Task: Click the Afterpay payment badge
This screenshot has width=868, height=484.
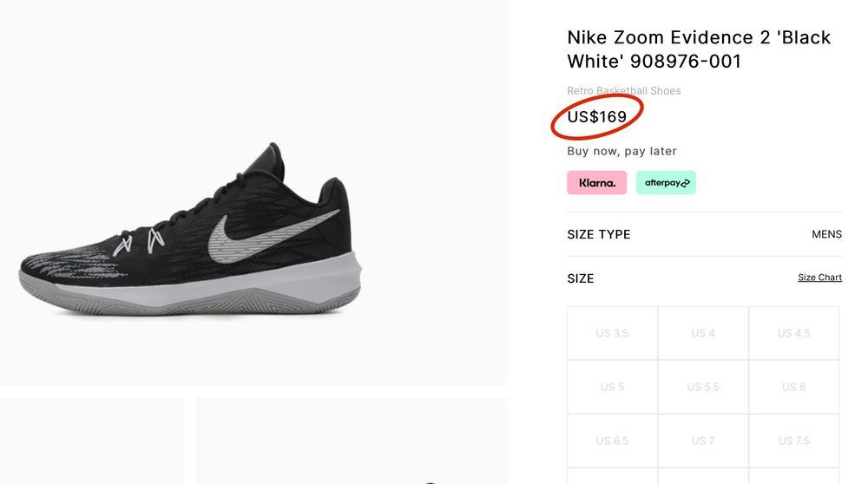Action: pyautogui.click(x=666, y=183)
